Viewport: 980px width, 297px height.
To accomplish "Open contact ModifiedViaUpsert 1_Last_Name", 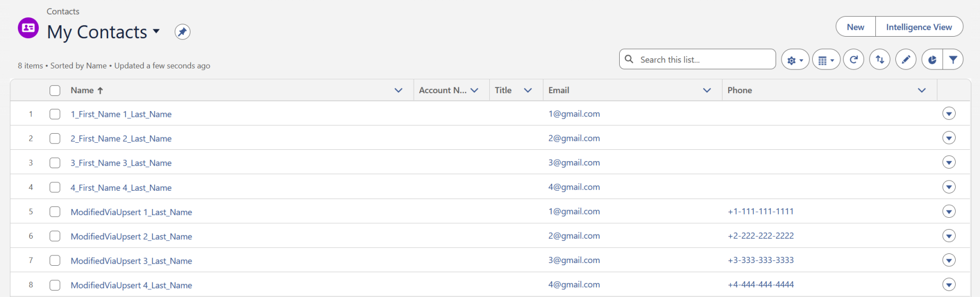I will click(131, 212).
